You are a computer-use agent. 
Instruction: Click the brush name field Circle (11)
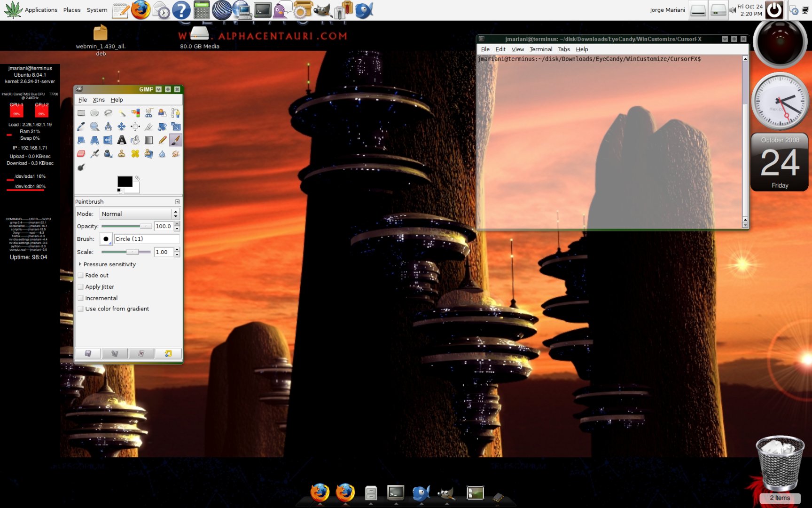[147, 239]
